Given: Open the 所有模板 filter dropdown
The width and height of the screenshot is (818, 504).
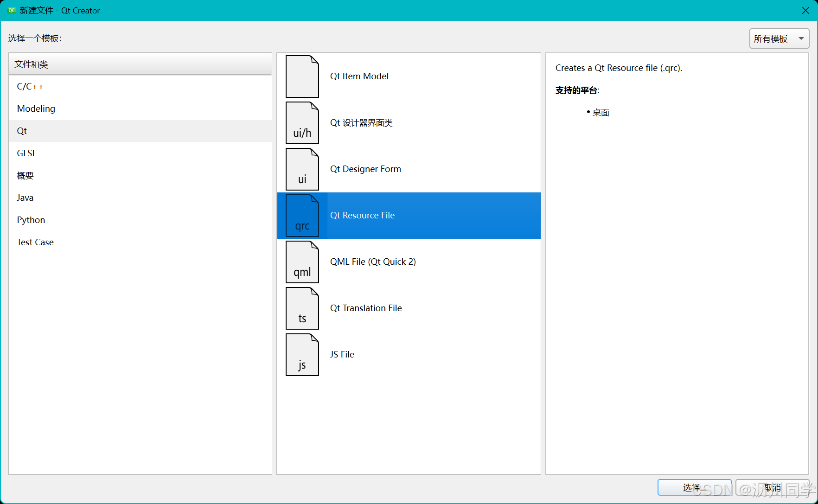Looking at the screenshot, I should (x=779, y=38).
